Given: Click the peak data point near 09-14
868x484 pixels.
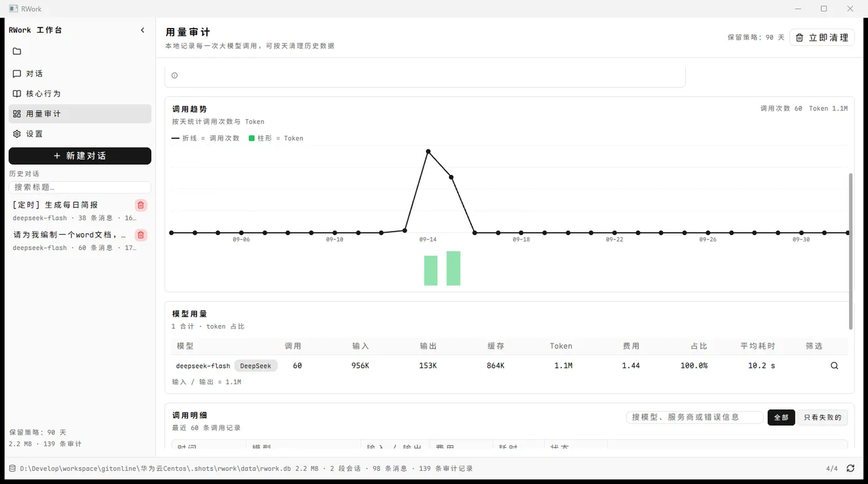Looking at the screenshot, I should coord(428,151).
